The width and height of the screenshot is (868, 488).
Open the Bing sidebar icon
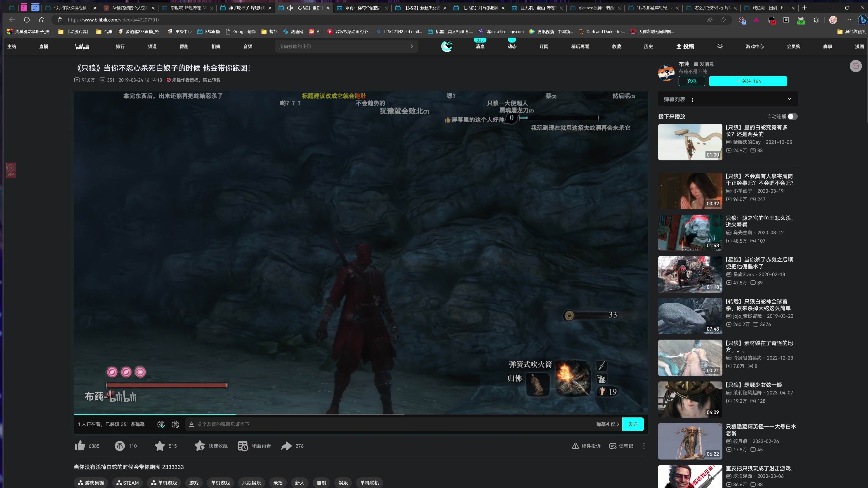(863, 20)
